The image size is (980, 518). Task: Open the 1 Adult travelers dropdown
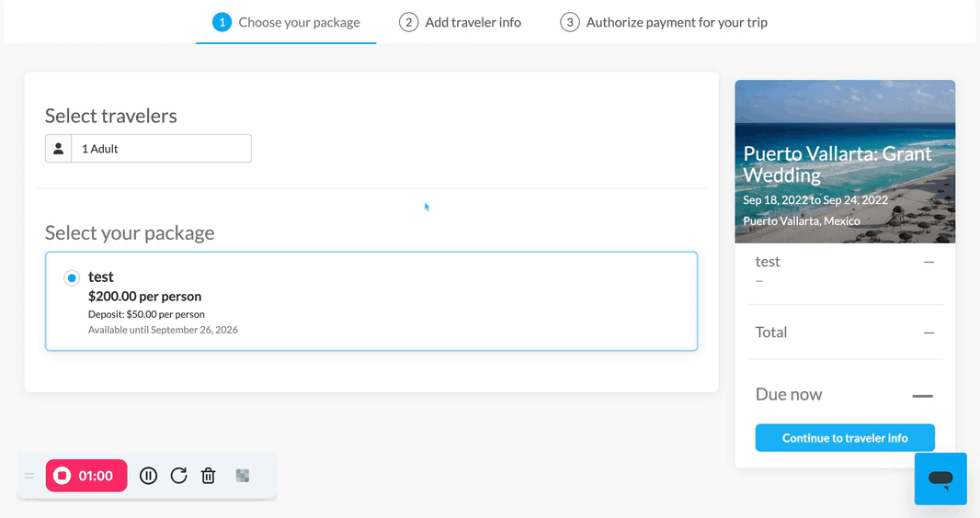pos(148,149)
